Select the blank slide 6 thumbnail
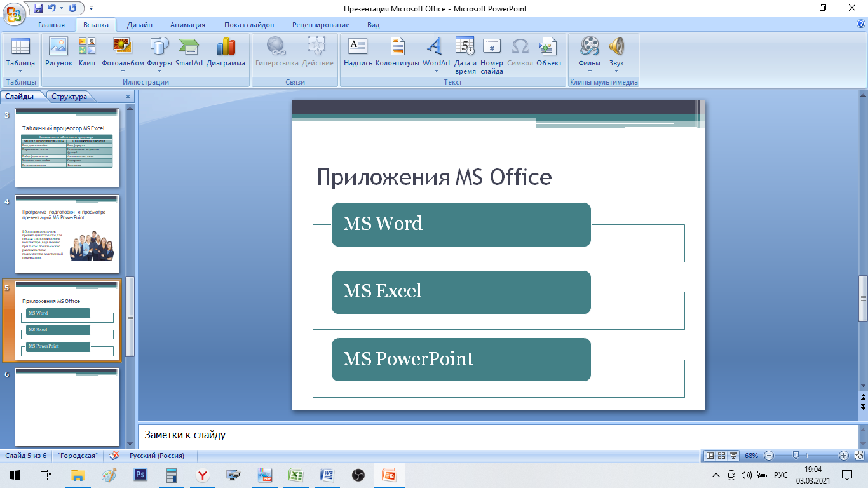The width and height of the screenshot is (868, 488). (x=67, y=407)
